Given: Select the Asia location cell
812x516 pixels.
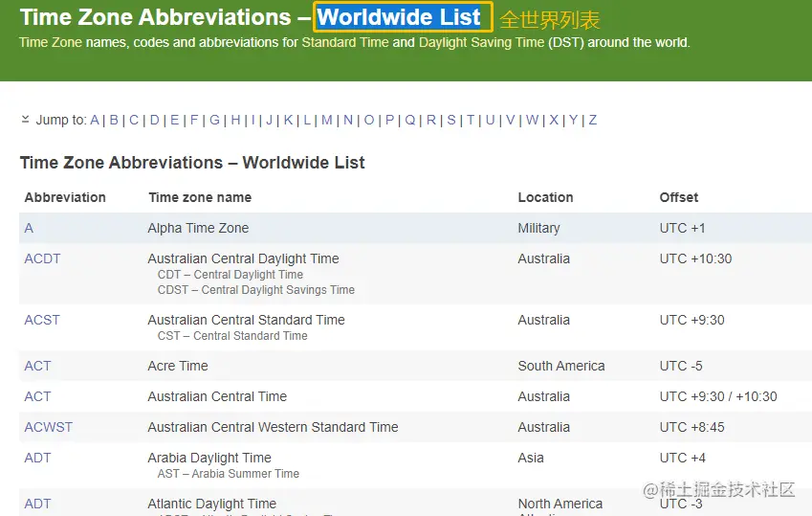Looking at the screenshot, I should click(x=531, y=458).
